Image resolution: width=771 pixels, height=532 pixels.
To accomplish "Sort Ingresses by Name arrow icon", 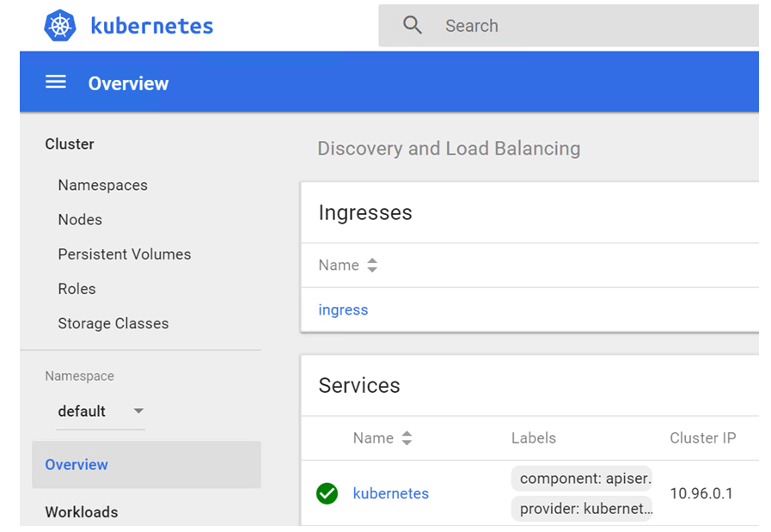I will coord(372,266).
